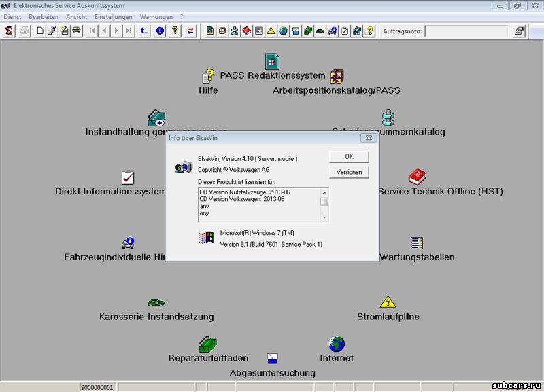The height and width of the screenshot is (392, 544).
Task: Focus the Auftragsnotiz input field
Action: click(466, 31)
